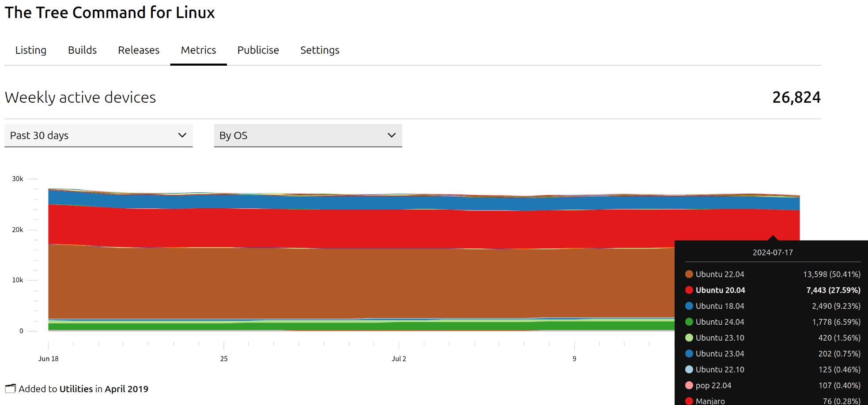Screen dimensions: 868x405
Task: Click the Ubuntu 22.10 light blue dot
Action: (x=689, y=369)
